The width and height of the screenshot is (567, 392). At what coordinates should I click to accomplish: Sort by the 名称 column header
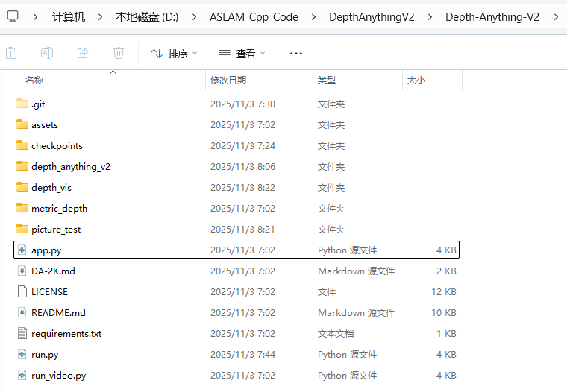click(x=34, y=80)
